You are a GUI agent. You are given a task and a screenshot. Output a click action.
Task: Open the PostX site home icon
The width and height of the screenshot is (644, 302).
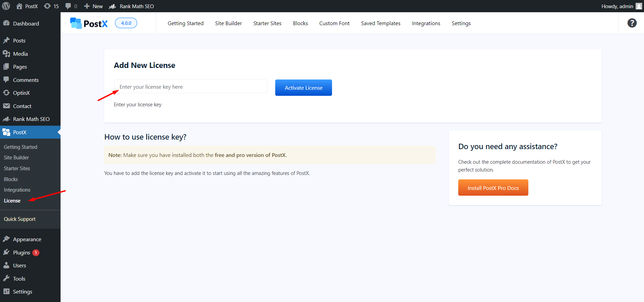pyautogui.click(x=19, y=6)
